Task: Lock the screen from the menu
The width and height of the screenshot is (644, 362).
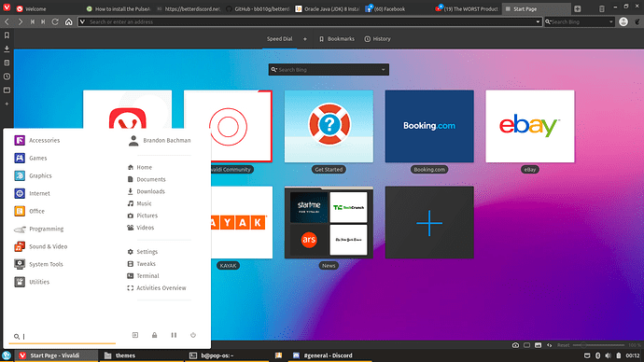Action: [154, 335]
